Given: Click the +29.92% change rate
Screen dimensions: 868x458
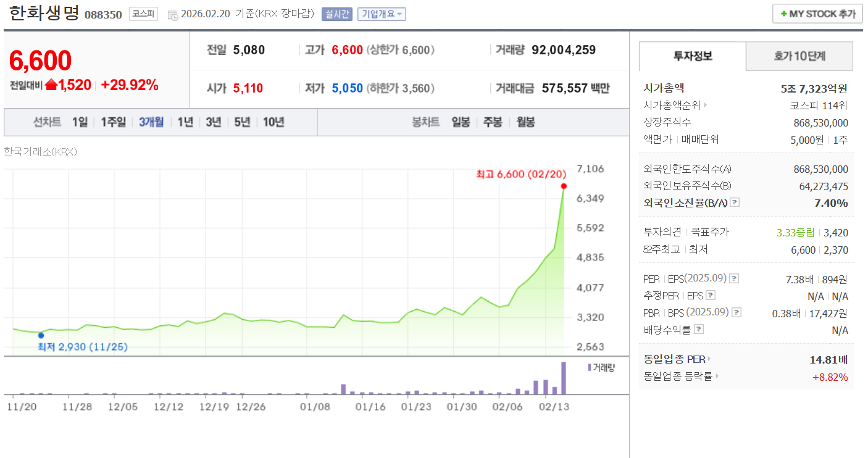Looking at the screenshot, I should point(130,85).
